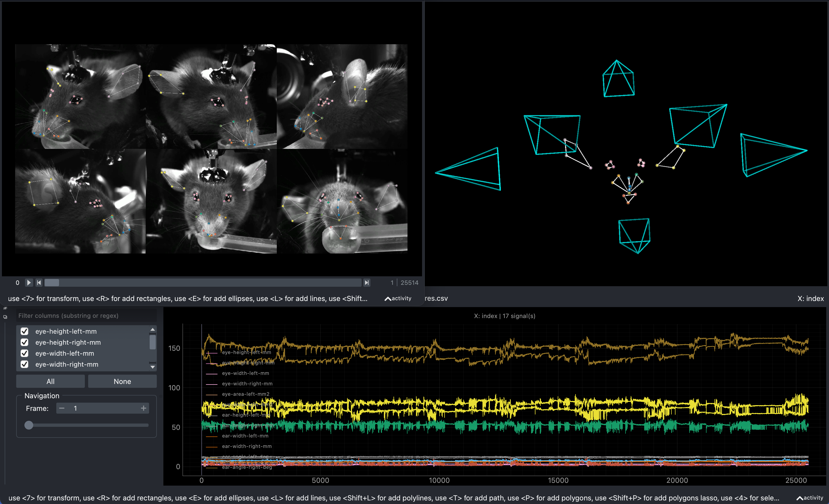829x504 pixels.
Task: Click the scroll-down arrow below the column list
Action: coord(153,367)
